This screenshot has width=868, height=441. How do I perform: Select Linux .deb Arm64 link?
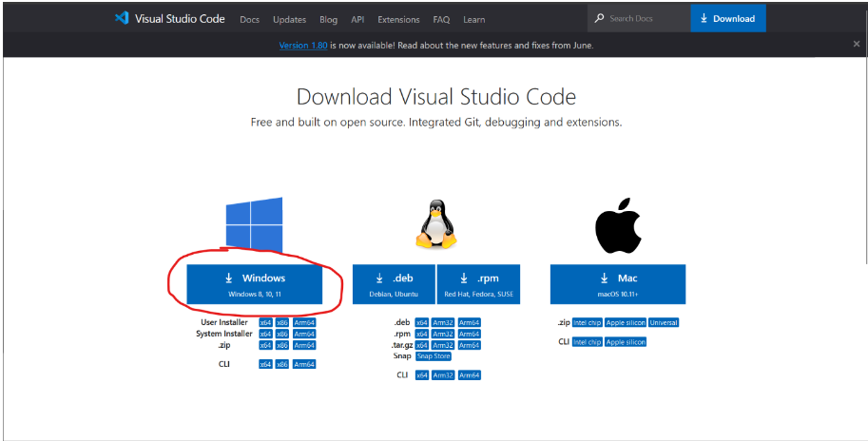[469, 322]
